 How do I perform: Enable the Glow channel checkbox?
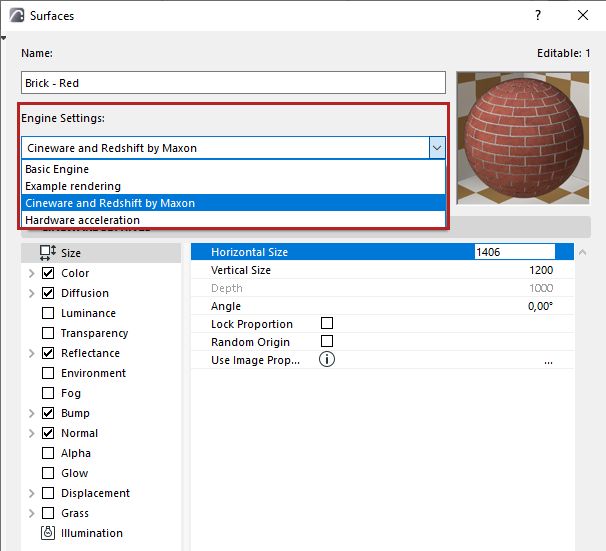click(48, 473)
